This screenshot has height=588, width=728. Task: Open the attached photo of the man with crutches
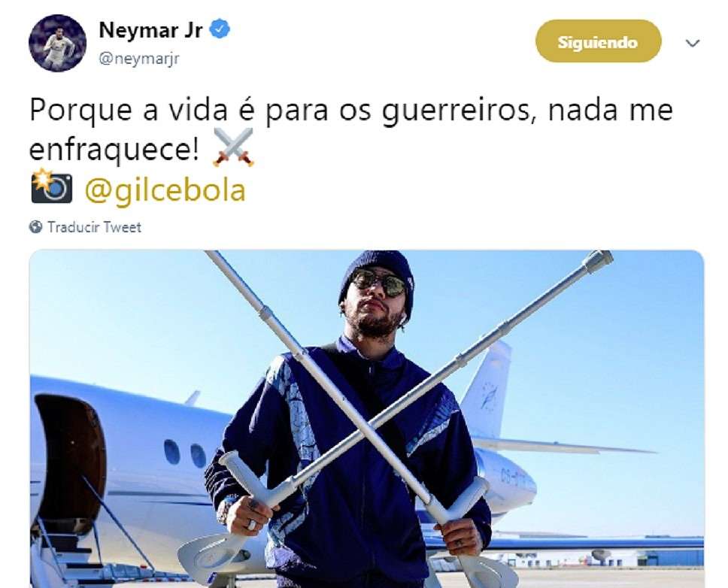[x=367, y=419]
